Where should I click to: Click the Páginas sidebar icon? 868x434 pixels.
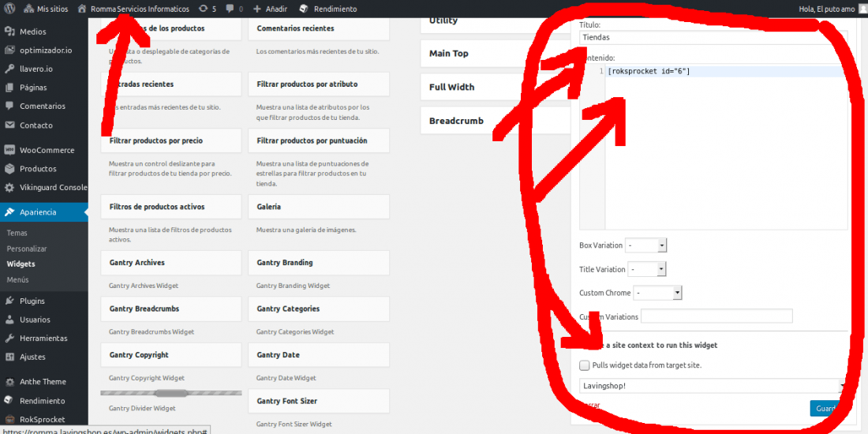(9, 88)
